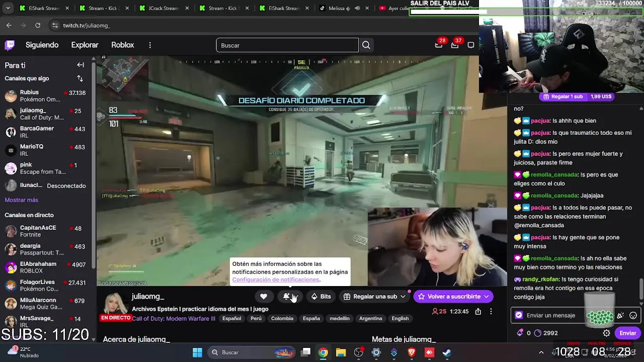
Task: Click the browser address bar URL
Action: (x=87, y=25)
